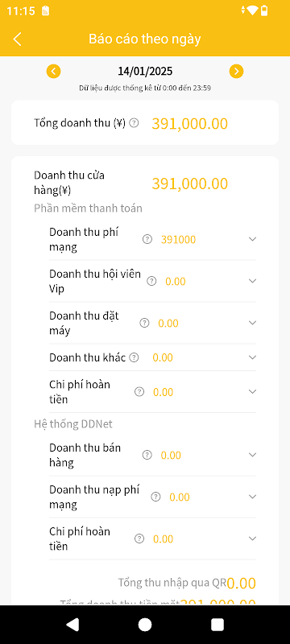Screen dimensions: 290x644
Task: Select the date 14/01/2025
Action: click(145, 72)
